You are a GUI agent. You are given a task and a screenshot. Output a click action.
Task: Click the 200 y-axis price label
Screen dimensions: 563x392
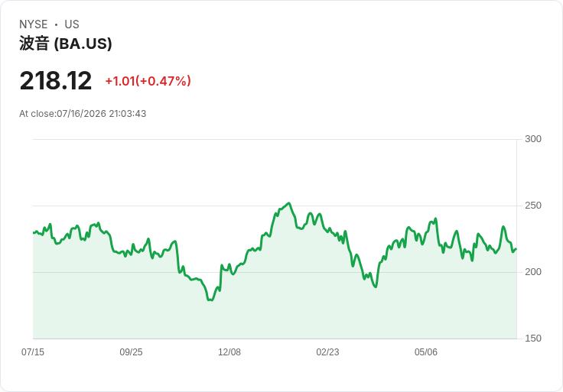(x=533, y=272)
